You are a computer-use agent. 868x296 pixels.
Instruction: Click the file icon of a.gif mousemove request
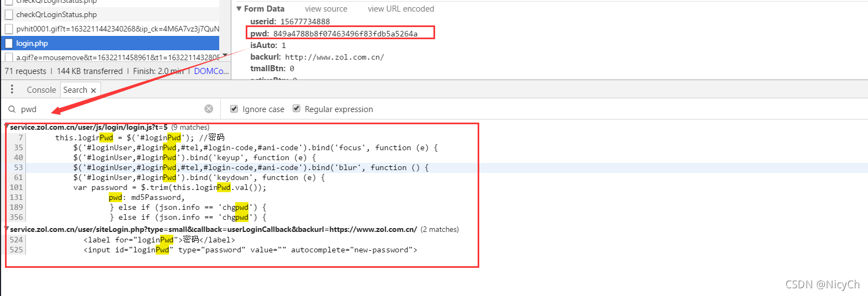pyautogui.click(x=8, y=57)
